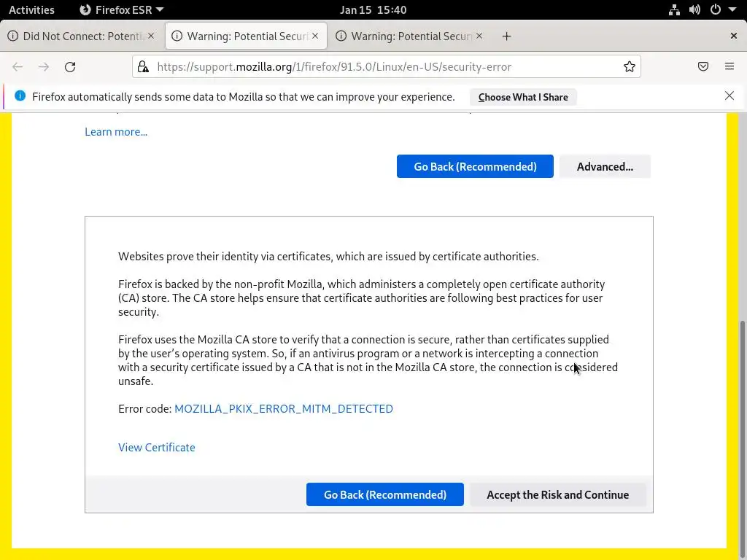Go back to previous page arrow
Viewport: 747px width, 560px height.
[18, 66]
